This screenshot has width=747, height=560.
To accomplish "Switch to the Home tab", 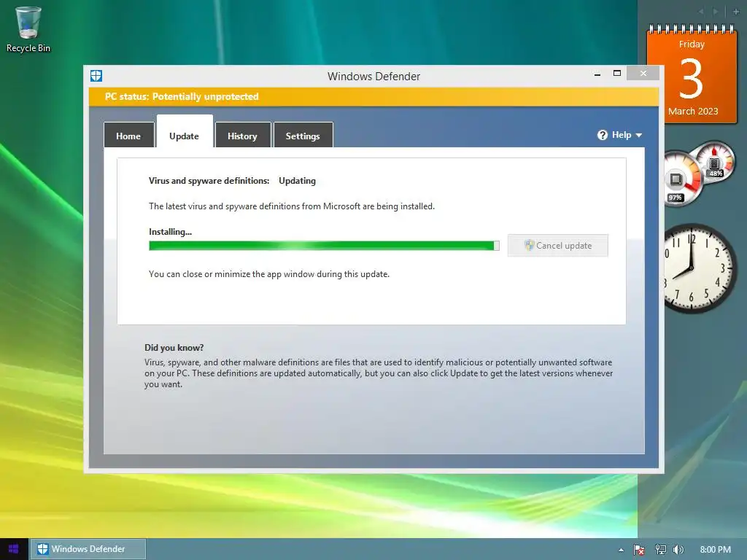I will tap(128, 135).
